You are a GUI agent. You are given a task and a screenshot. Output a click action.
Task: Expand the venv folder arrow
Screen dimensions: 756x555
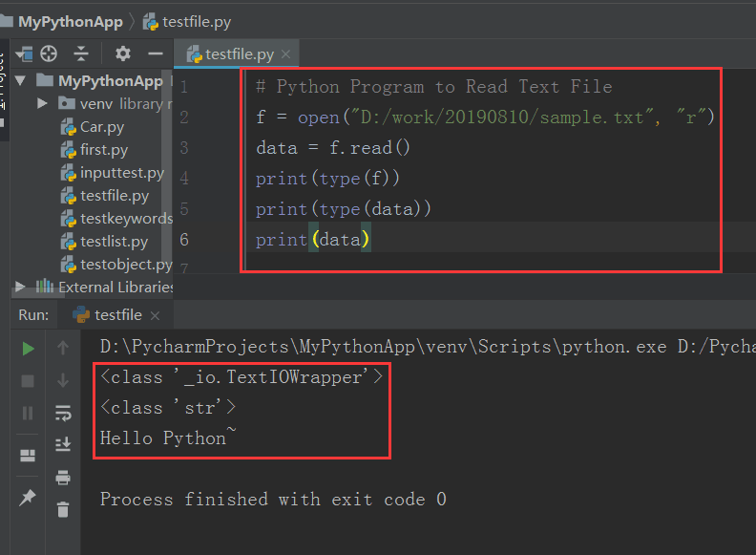click(x=42, y=103)
